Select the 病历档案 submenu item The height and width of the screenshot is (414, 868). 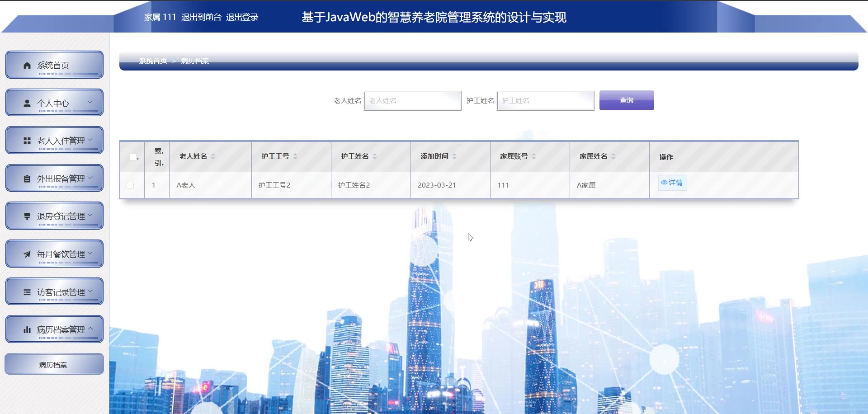(54, 364)
